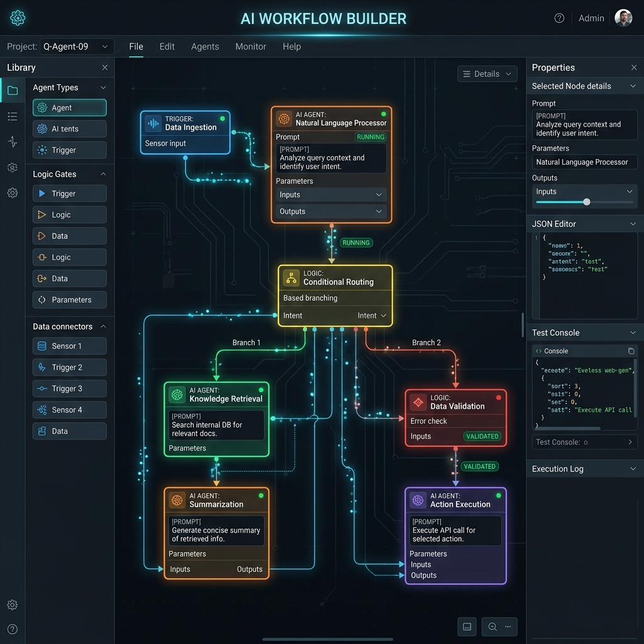
Task: Open the activity pulse icon in left sidebar
Action: point(13,142)
